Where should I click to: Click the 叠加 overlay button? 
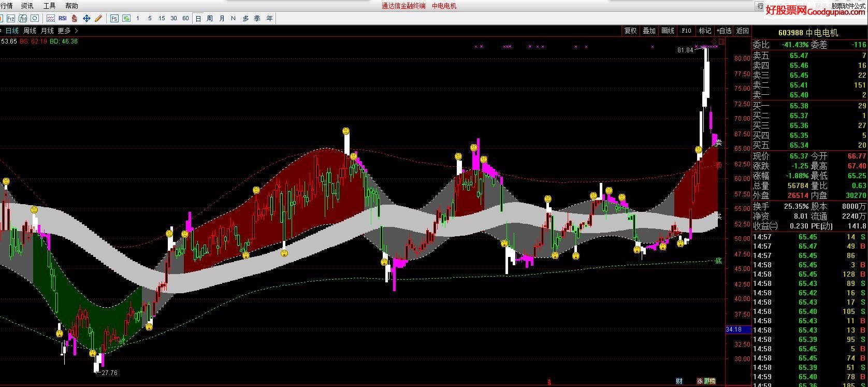coord(649,31)
